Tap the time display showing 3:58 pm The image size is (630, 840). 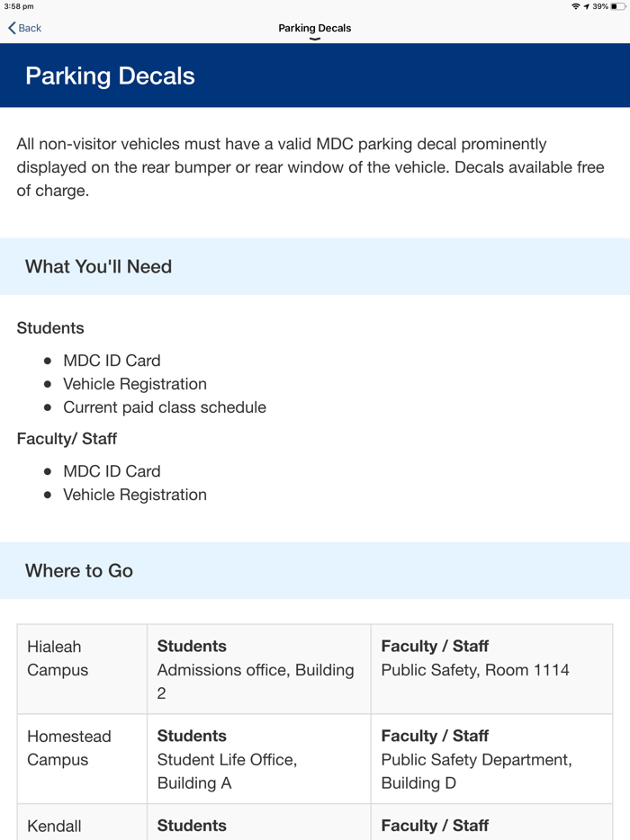pos(20,7)
